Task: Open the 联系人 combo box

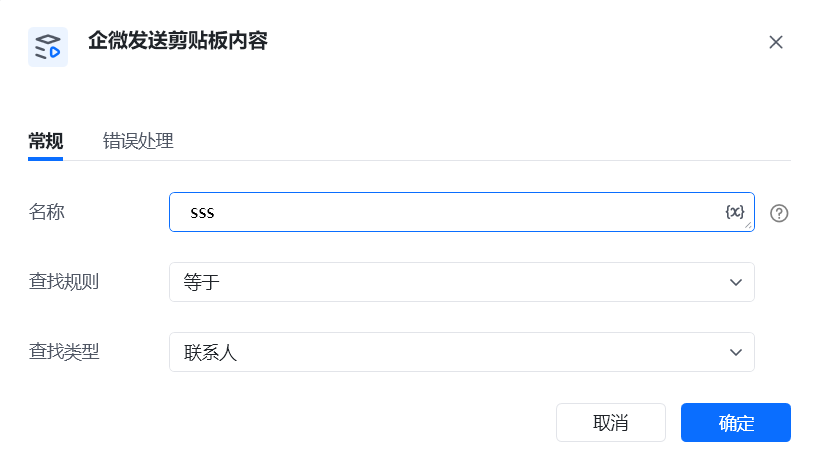Action: click(462, 352)
